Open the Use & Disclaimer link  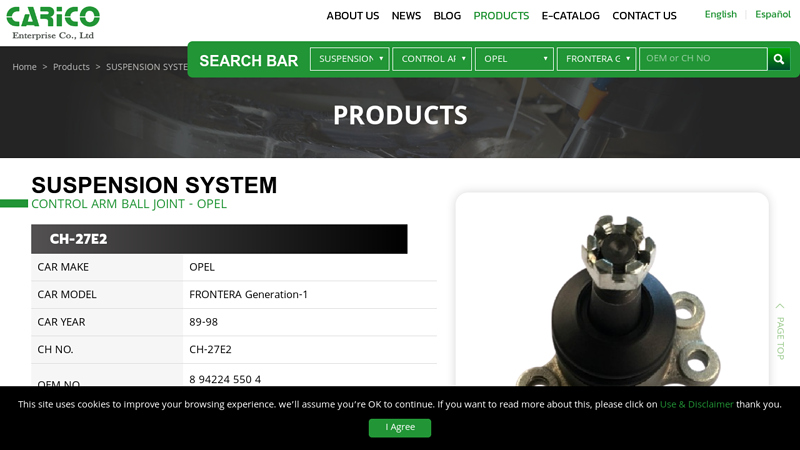pos(696,404)
